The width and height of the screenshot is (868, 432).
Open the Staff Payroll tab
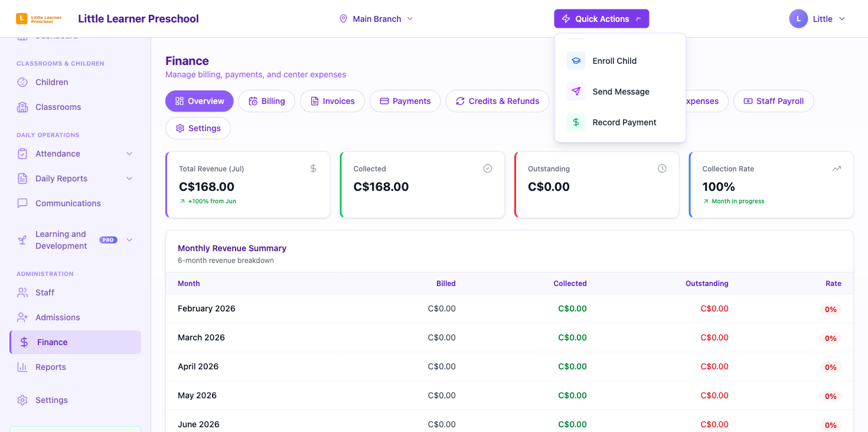point(774,101)
